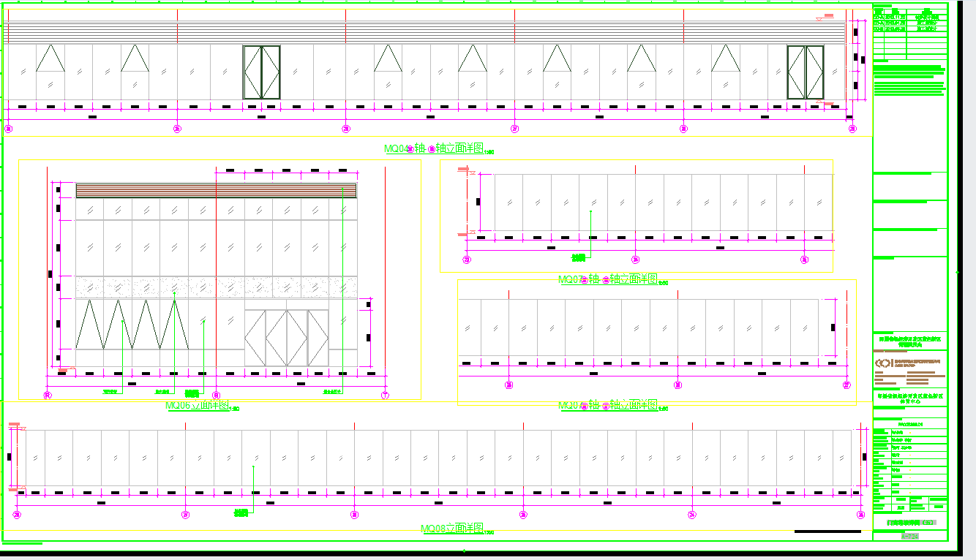Click the company logo in title block

(884, 363)
